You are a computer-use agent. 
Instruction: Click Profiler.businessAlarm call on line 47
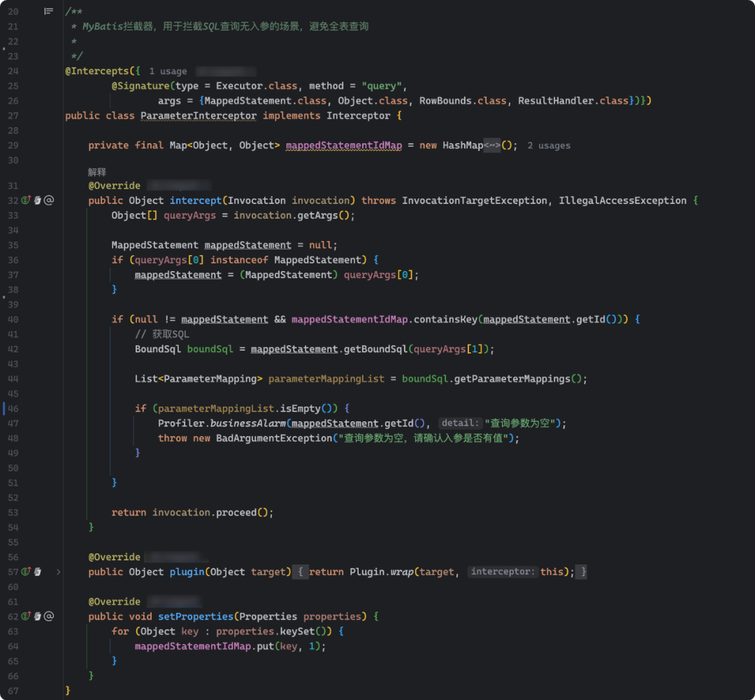click(222, 423)
